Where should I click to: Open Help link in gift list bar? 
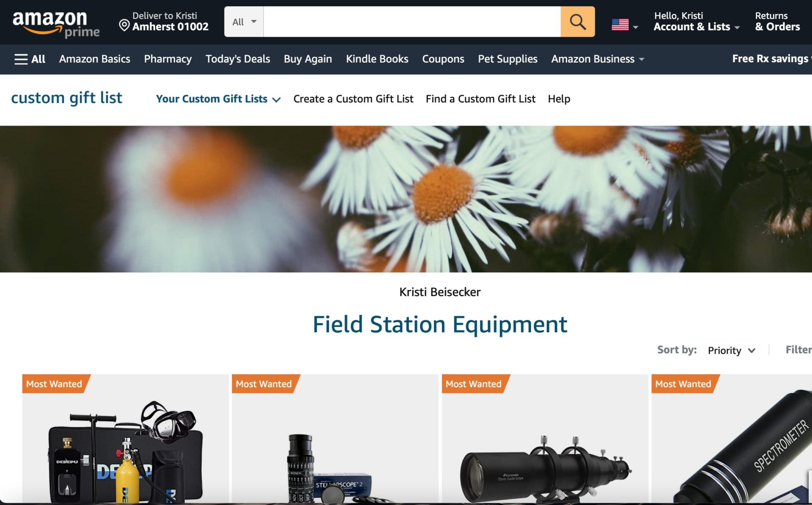[559, 99]
